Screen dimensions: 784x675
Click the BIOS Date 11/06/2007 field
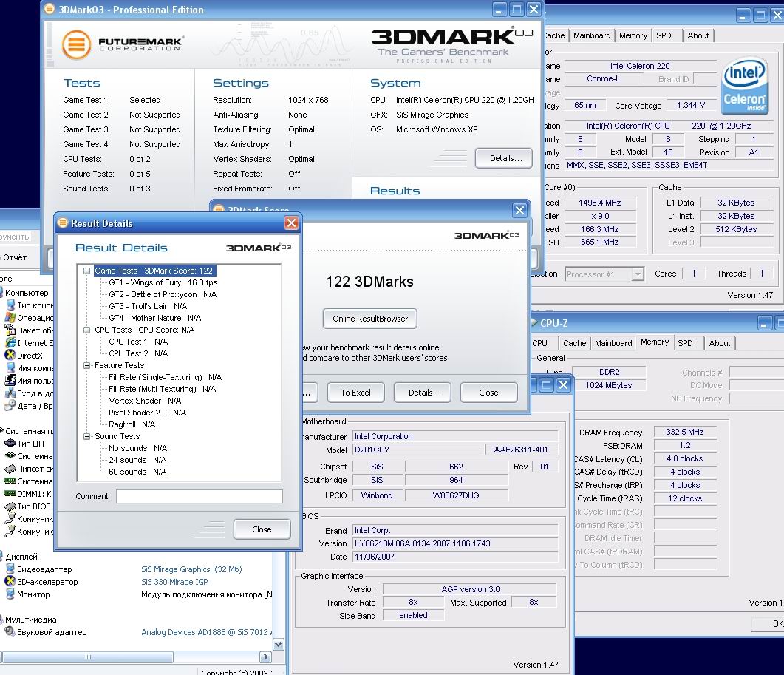(455, 557)
